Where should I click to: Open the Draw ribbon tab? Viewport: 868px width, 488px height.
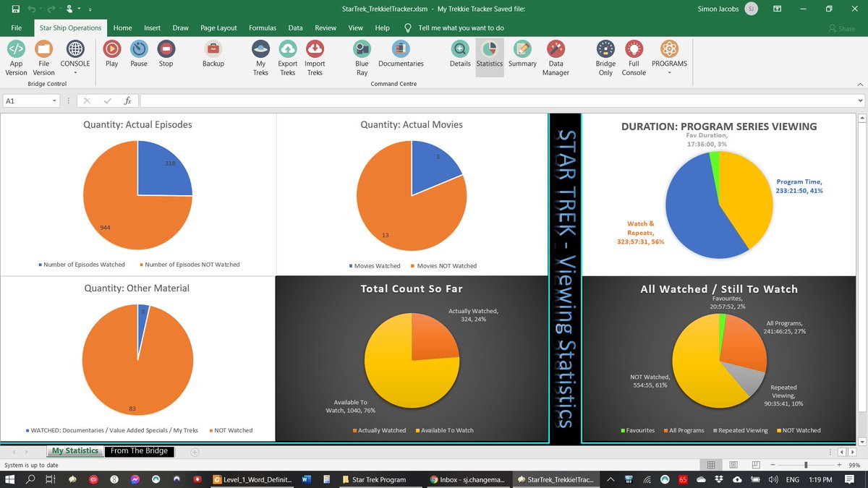coord(181,28)
